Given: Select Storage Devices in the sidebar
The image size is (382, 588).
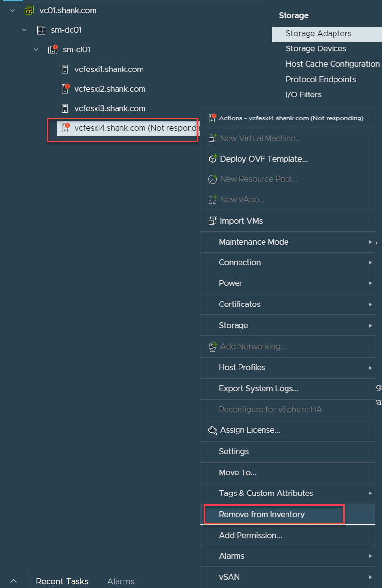Looking at the screenshot, I should pyautogui.click(x=316, y=48).
